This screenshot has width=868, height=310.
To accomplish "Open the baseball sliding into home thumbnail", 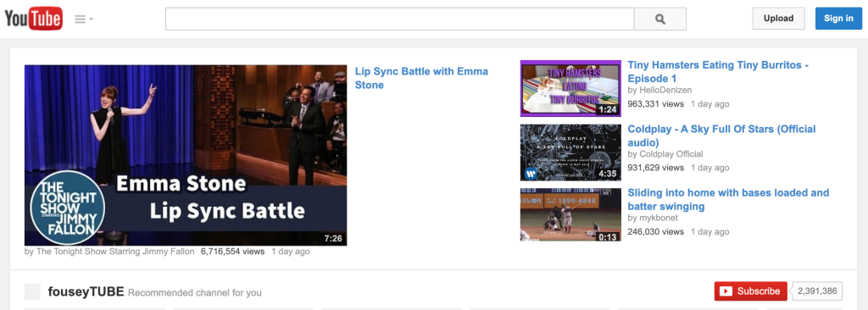I will click(570, 215).
